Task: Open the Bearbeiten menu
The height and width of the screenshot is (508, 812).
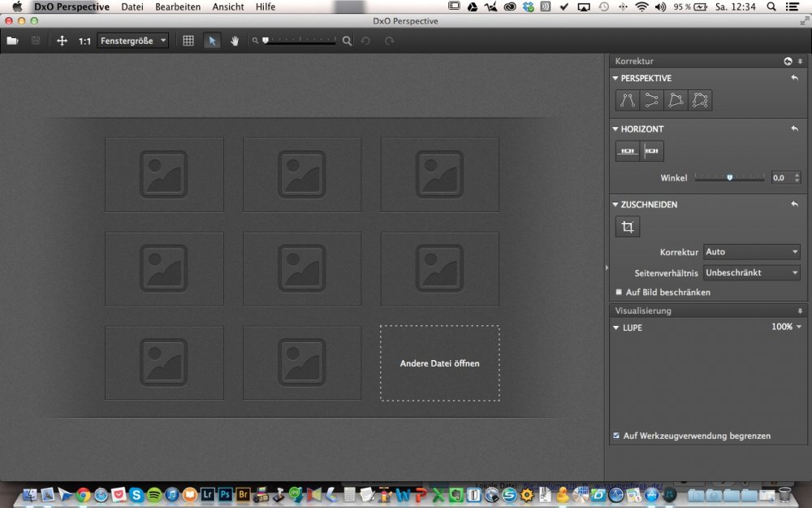Action: tap(178, 7)
